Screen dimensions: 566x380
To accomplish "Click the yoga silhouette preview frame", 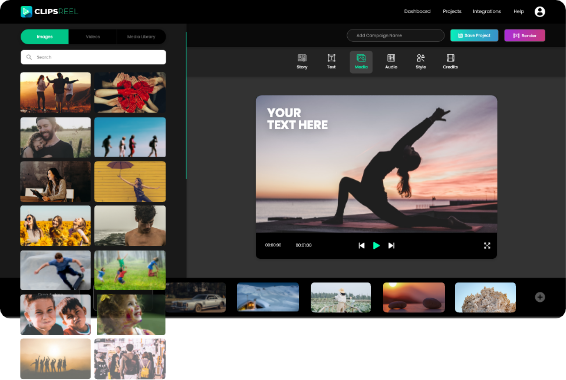I will (376, 164).
